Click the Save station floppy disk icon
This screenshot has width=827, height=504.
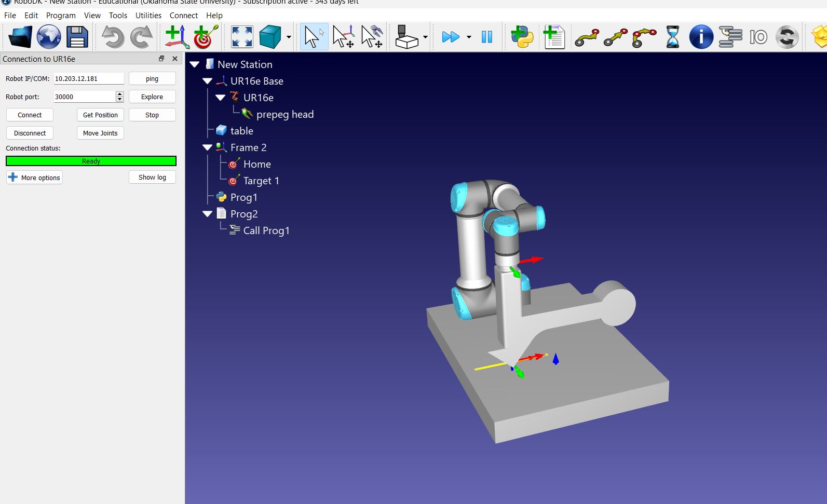click(77, 37)
